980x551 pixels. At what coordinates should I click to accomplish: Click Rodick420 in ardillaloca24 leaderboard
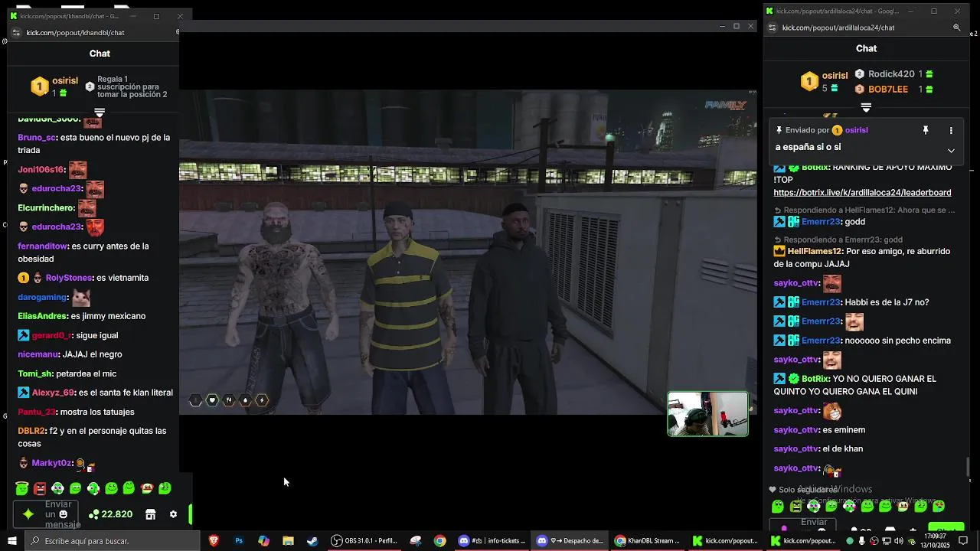pyautogui.click(x=891, y=74)
